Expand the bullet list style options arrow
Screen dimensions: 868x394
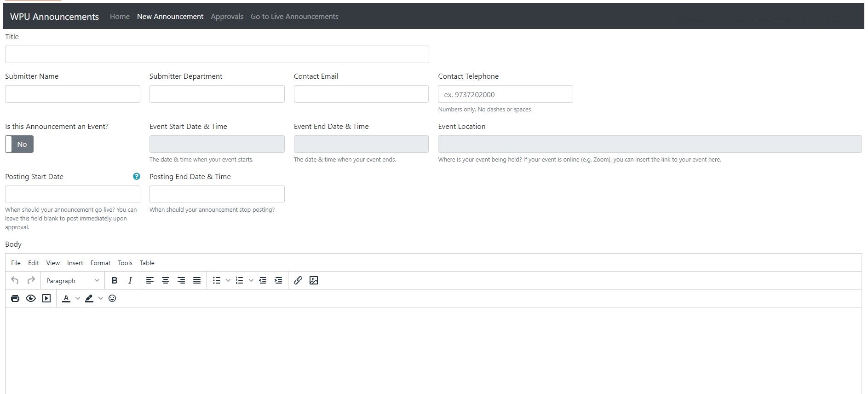pyautogui.click(x=228, y=280)
